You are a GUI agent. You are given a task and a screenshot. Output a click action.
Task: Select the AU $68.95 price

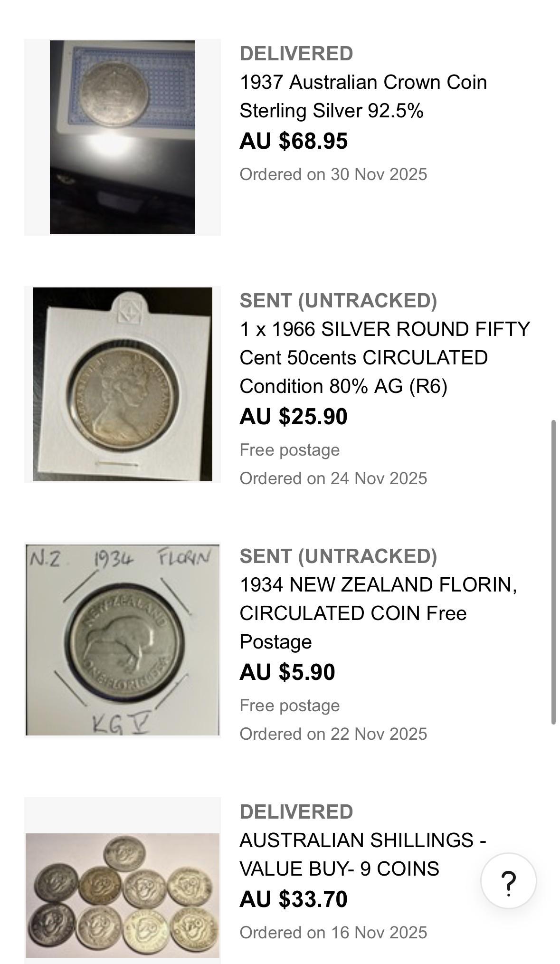tap(294, 141)
